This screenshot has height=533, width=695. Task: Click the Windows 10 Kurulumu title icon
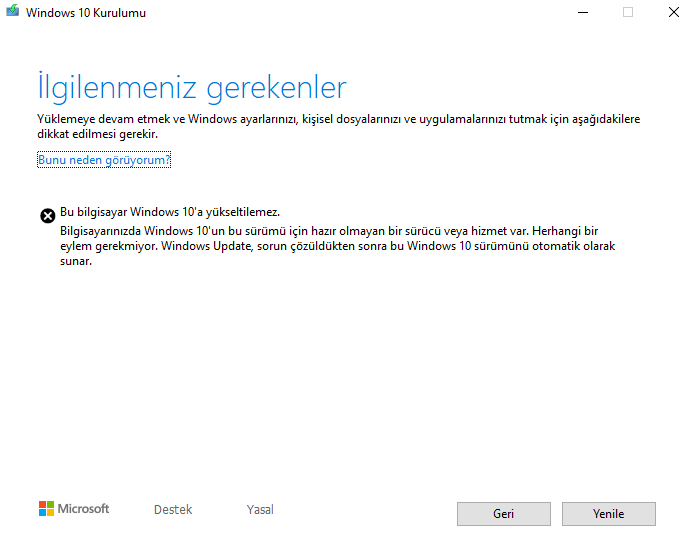12,11
